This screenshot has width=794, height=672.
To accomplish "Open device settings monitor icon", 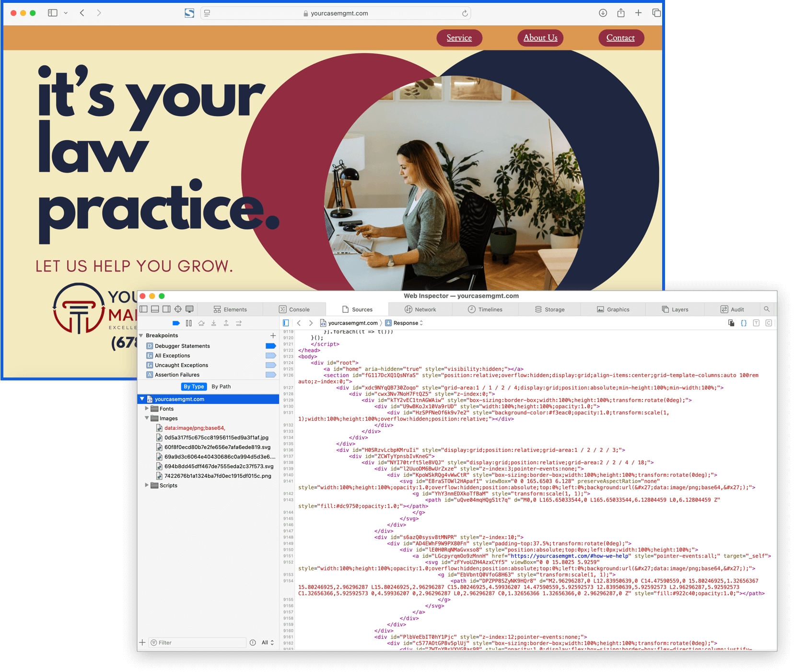I will [x=190, y=309].
